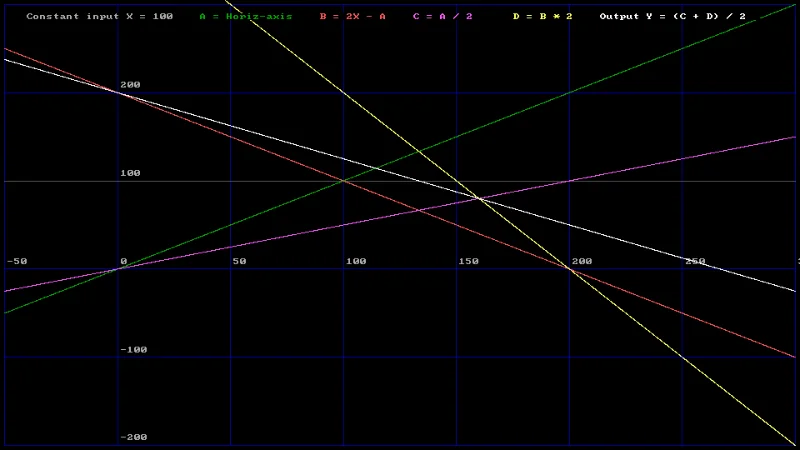
Task: Click the vertical axis label '100'
Action: [x=130, y=173]
